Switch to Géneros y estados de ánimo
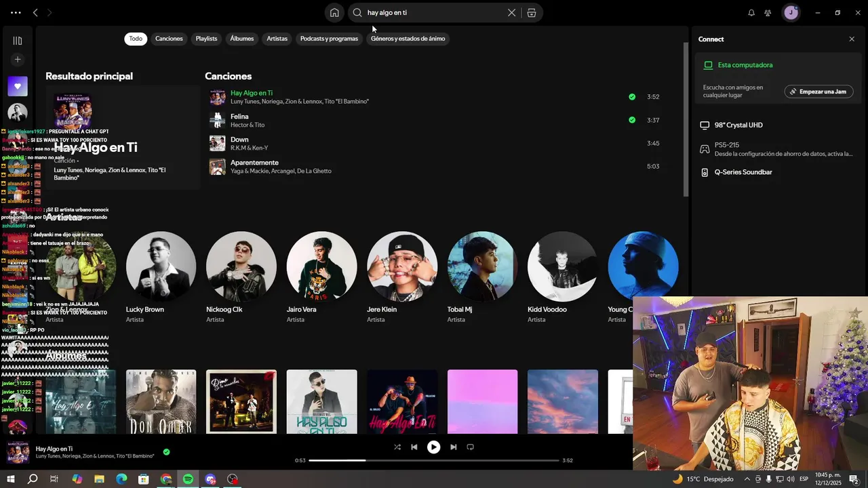 coord(408,39)
